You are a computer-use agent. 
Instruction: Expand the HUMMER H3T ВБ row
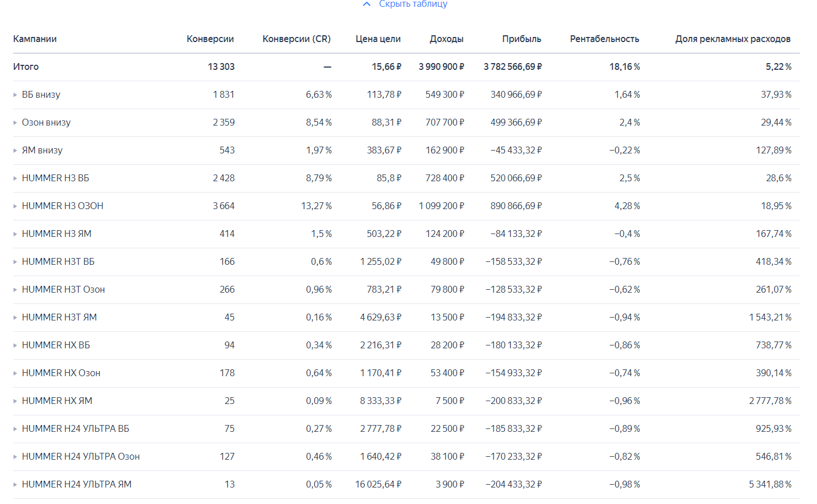click(15, 262)
